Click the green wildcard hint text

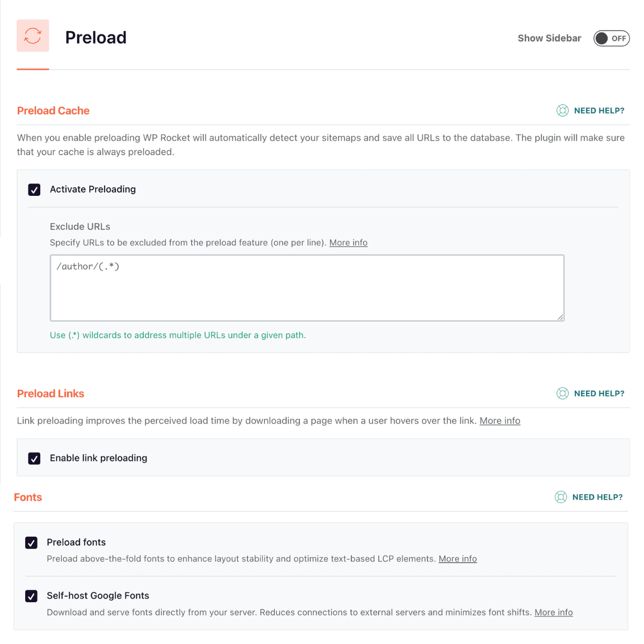[x=178, y=335]
